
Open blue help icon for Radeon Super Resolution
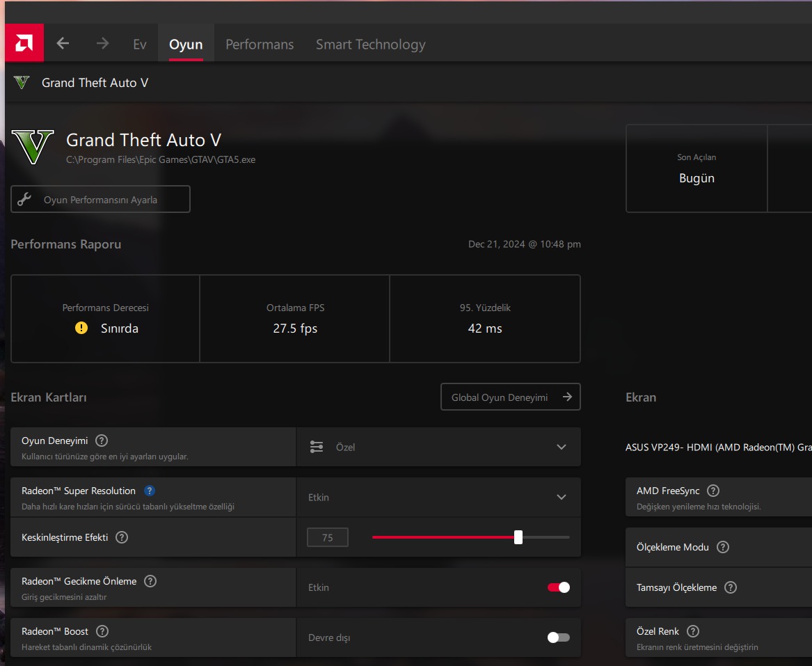tap(149, 491)
